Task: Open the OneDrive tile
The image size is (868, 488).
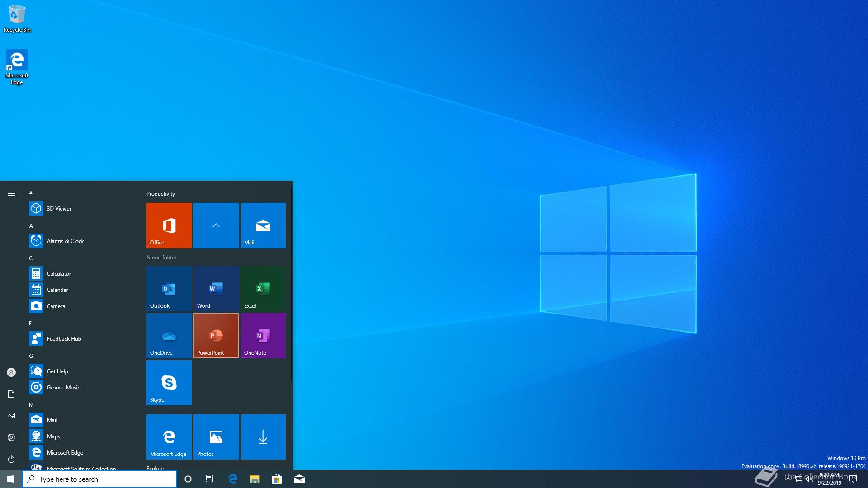Action: [169, 335]
